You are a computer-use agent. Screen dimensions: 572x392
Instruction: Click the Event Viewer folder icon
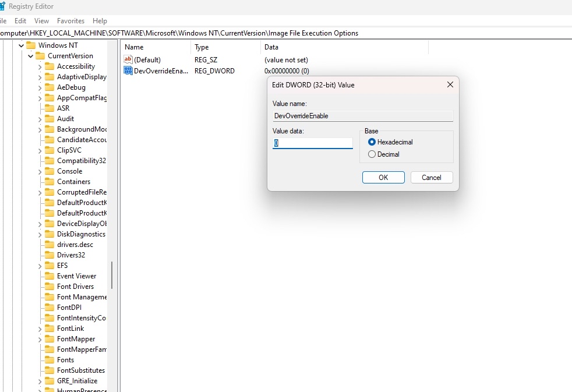(50, 276)
